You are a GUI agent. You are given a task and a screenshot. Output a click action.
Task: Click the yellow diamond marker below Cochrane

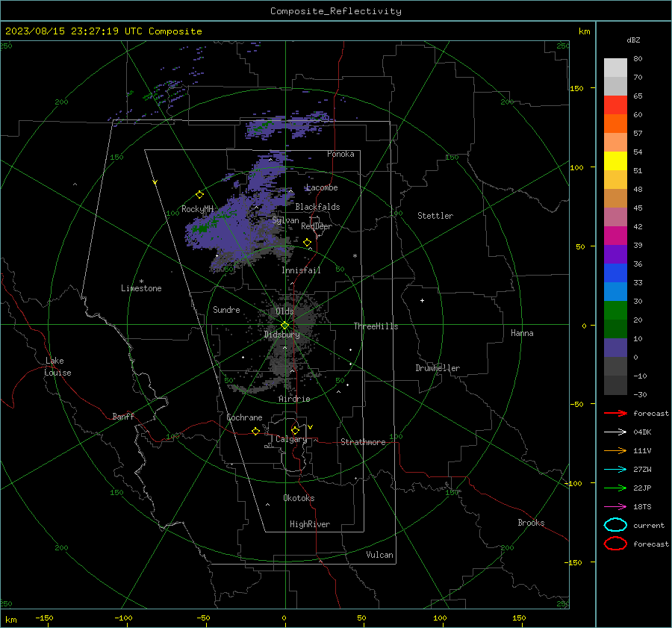(x=256, y=431)
